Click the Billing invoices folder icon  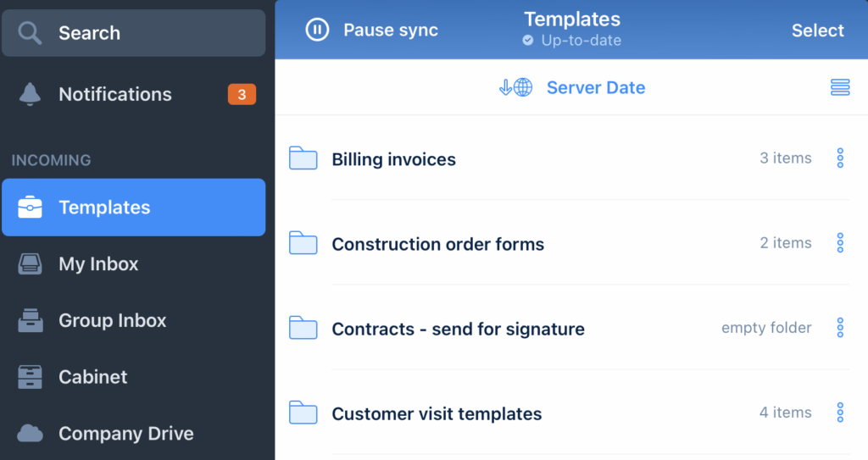(303, 158)
